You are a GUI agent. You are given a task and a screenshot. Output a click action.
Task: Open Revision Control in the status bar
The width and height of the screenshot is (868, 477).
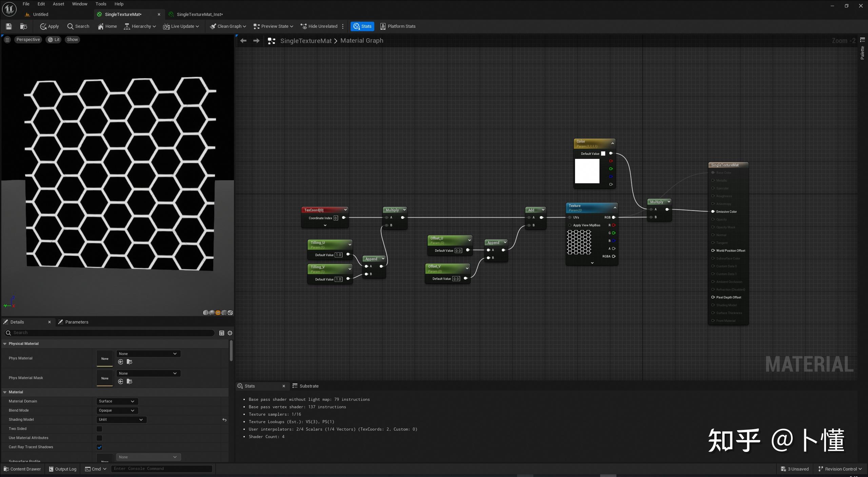click(840, 469)
